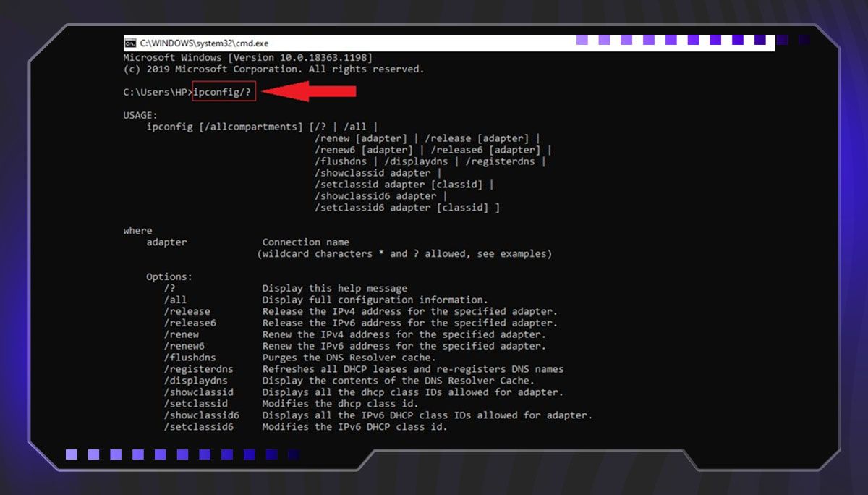
Task: Click the /flushdns option in the options list
Action: (x=191, y=357)
